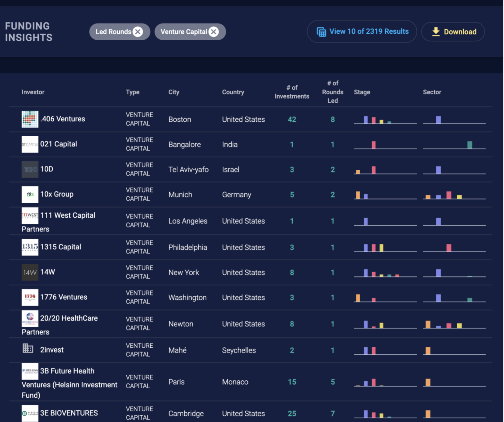Viewport: 504px width, 422px height.
Task: Sort by the Country column header
Action: [233, 92]
